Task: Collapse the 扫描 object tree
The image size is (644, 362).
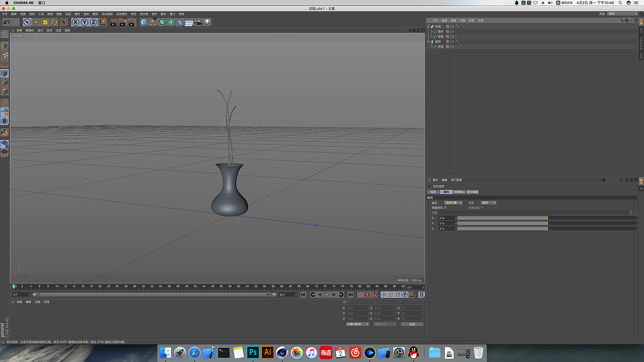Action: [429, 26]
